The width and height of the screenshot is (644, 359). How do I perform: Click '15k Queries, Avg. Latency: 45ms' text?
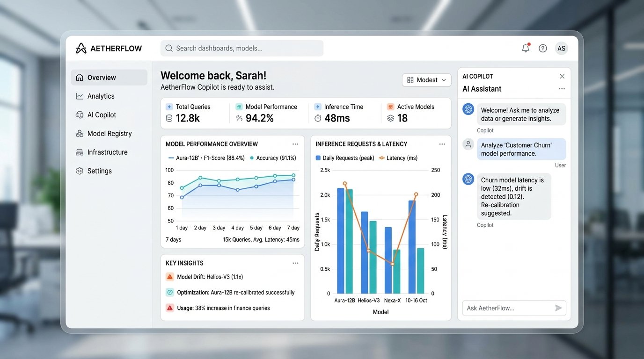(261, 240)
